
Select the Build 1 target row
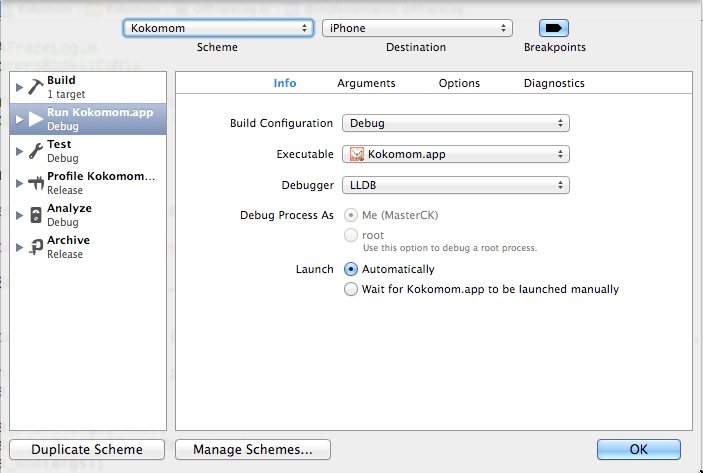(x=88, y=87)
